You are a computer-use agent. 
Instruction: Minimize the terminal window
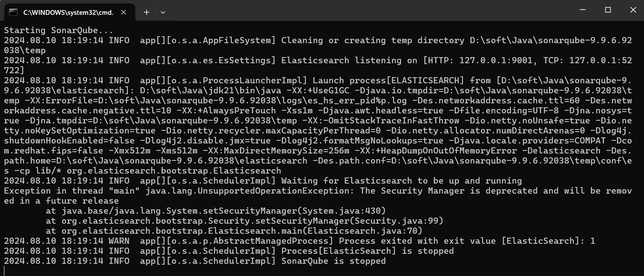(x=583, y=10)
